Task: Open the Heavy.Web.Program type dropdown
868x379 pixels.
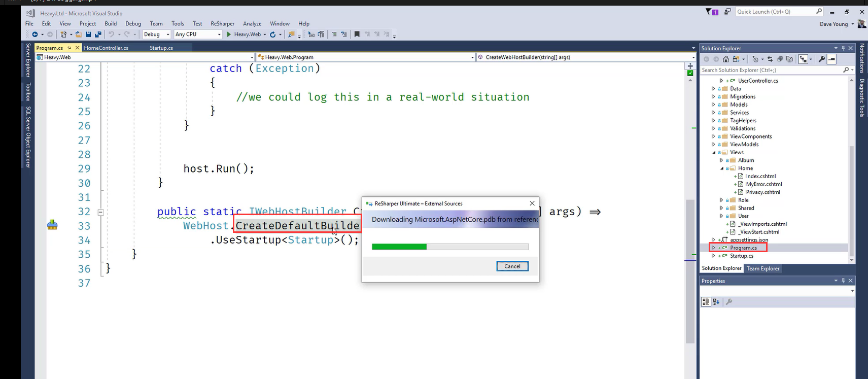Action: 365,57
